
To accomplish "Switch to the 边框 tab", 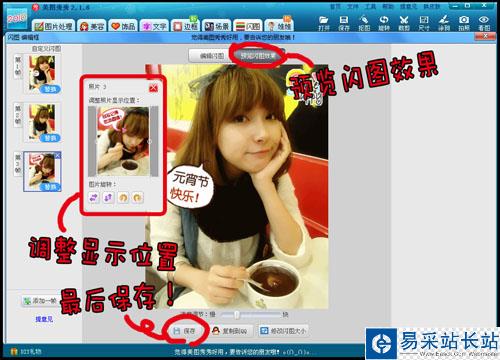I will 185,26.
